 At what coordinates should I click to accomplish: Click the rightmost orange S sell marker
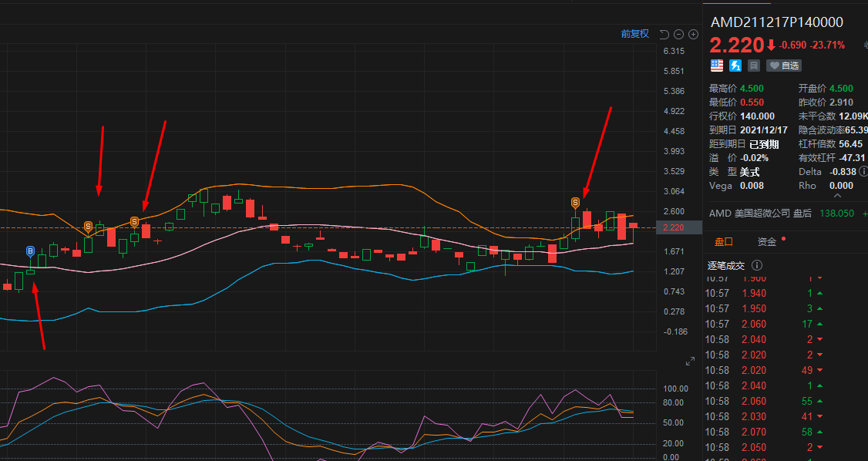576,203
